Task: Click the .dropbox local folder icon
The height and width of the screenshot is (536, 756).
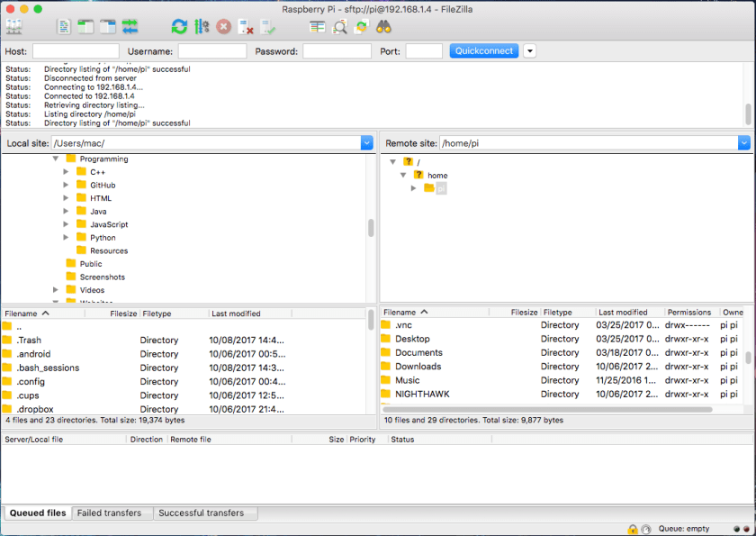Action: 7,409
